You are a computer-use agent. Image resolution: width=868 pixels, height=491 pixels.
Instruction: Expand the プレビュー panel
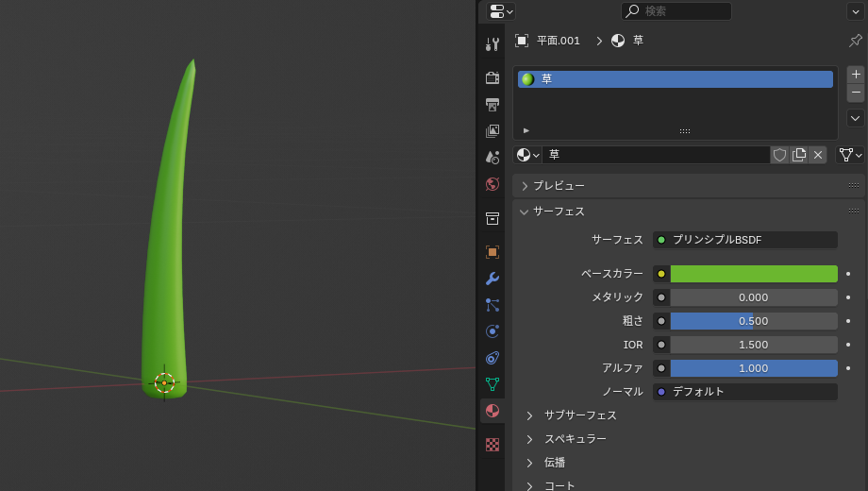(559, 186)
